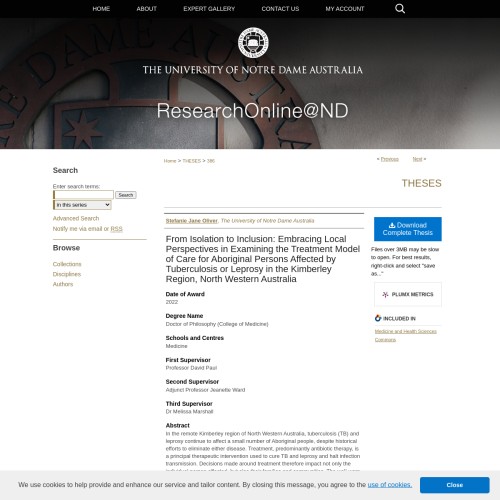Open the 'In this series' search scope dropdown
Image resolution: width=500 pixels, height=500 pixels.
[x=82, y=205]
